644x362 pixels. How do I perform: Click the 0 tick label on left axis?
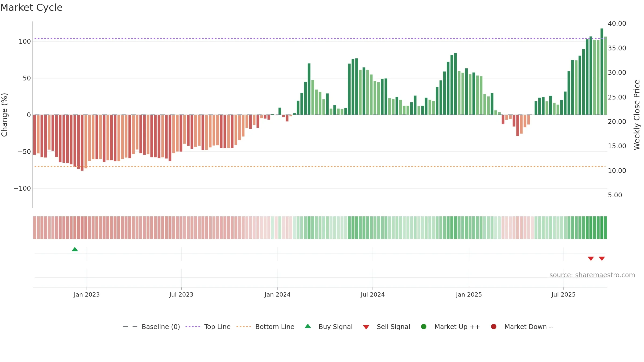pos(29,115)
